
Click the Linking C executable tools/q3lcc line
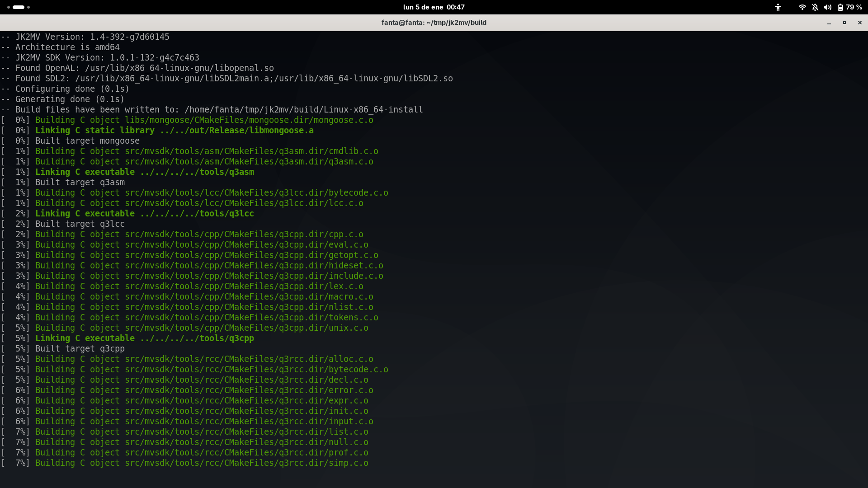(x=145, y=214)
